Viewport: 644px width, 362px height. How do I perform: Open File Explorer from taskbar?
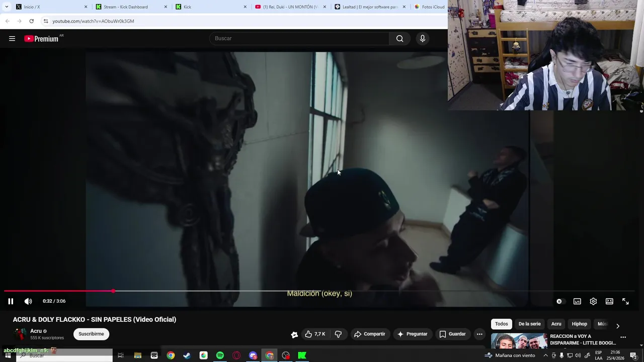coord(137,355)
